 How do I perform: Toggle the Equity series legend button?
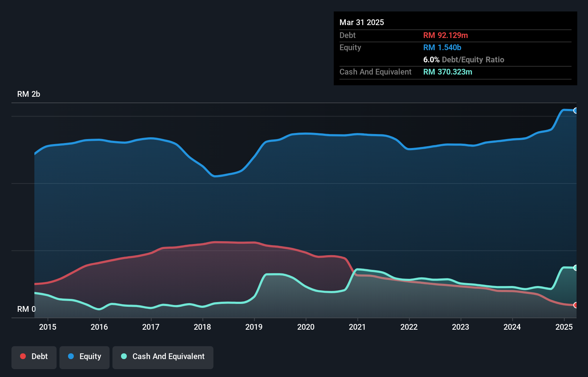click(x=85, y=357)
